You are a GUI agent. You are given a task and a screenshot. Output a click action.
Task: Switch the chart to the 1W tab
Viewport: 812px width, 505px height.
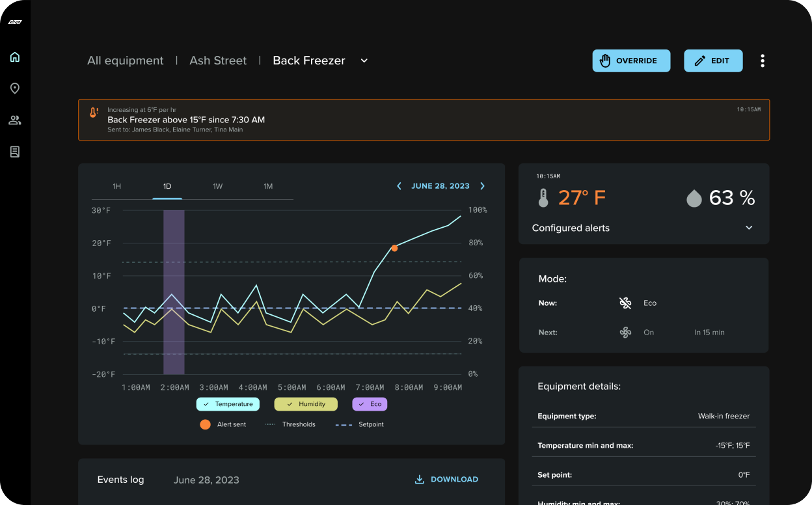click(217, 187)
